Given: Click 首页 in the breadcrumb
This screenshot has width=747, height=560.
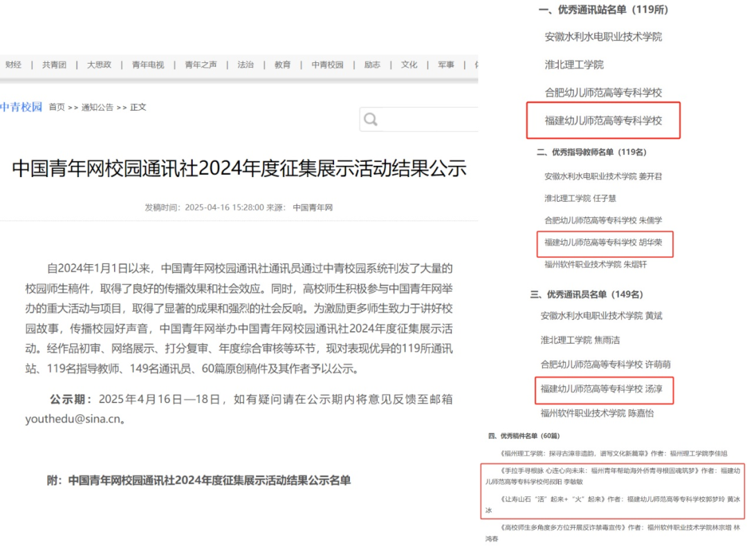Looking at the screenshot, I should coord(57,107).
